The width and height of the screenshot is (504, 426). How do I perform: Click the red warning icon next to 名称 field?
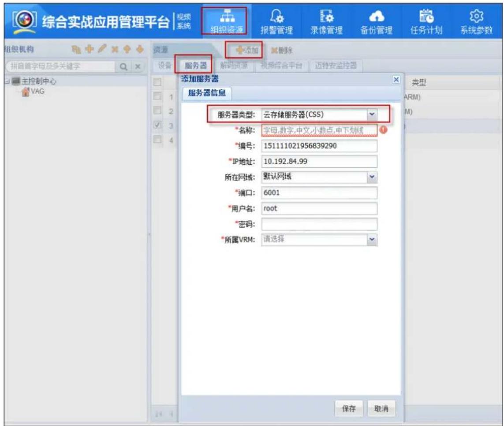pos(383,130)
